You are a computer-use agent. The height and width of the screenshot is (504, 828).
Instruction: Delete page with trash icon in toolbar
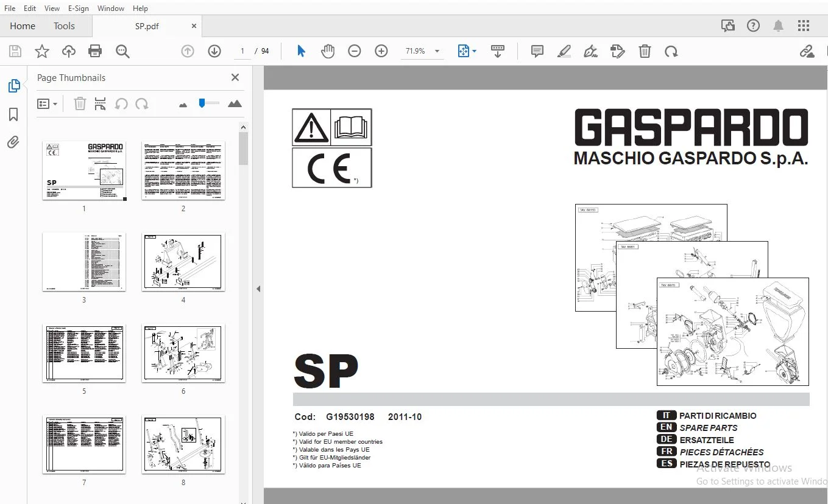(645, 52)
